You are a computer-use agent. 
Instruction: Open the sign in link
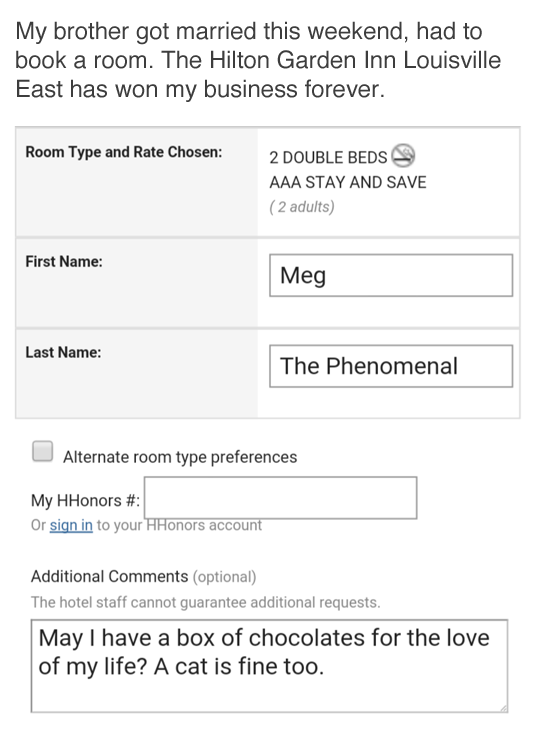pos(71,525)
